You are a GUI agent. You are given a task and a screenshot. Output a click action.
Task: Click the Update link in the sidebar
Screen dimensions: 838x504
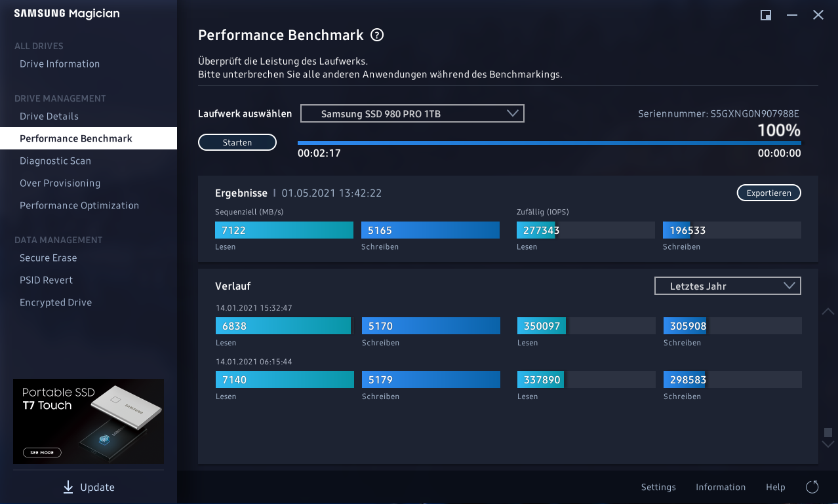click(97, 487)
